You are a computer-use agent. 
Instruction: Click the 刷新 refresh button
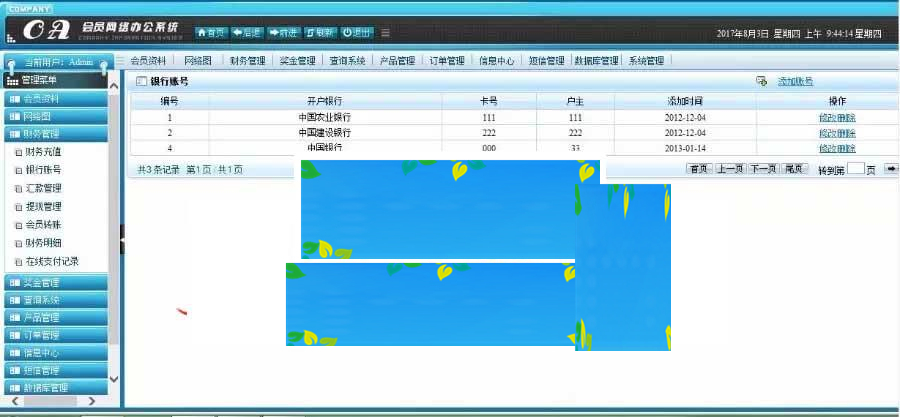pyautogui.click(x=320, y=32)
